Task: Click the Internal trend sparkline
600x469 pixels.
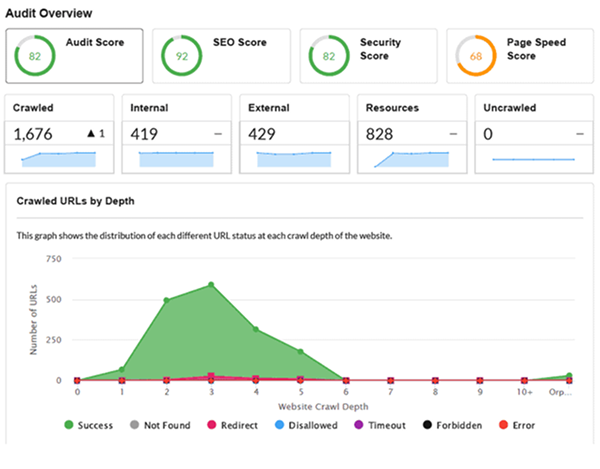Action: coord(176,159)
